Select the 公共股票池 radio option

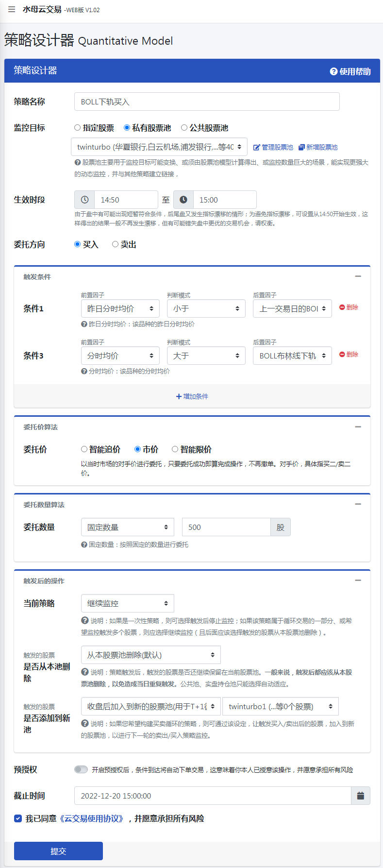coord(184,128)
